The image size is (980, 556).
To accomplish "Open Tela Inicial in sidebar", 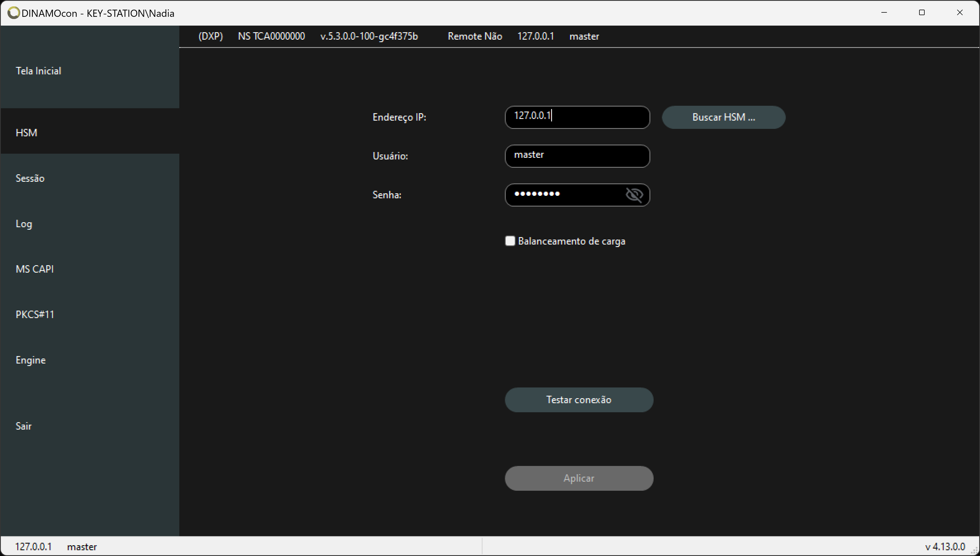I will tap(90, 71).
